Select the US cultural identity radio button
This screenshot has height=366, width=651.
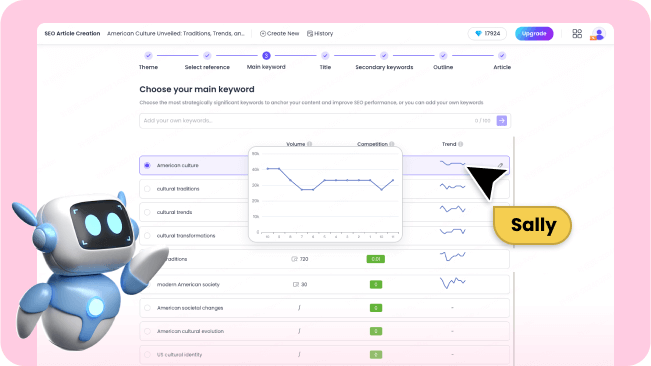[x=147, y=355]
